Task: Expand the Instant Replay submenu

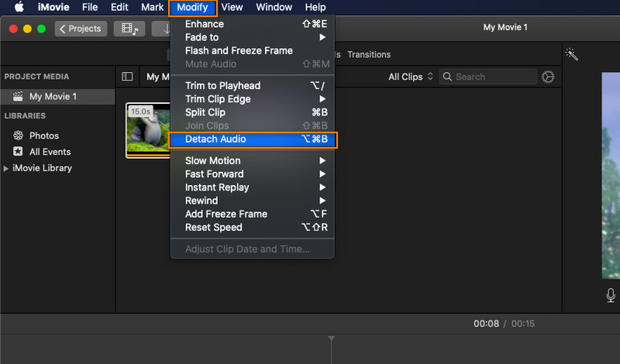Action: pyautogui.click(x=253, y=187)
